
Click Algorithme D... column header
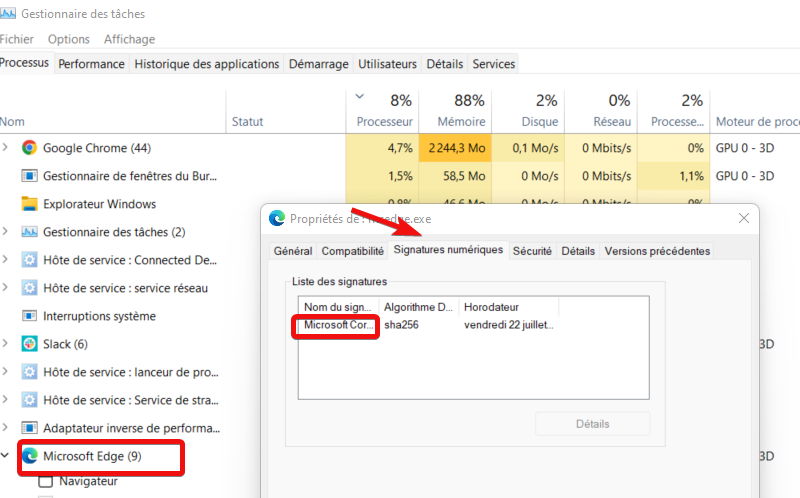pyautogui.click(x=419, y=307)
